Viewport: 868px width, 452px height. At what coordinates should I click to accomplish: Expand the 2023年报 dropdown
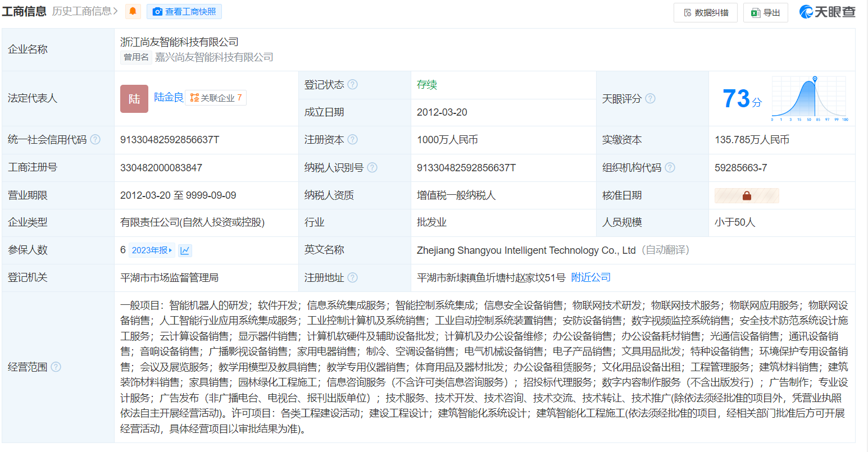152,250
